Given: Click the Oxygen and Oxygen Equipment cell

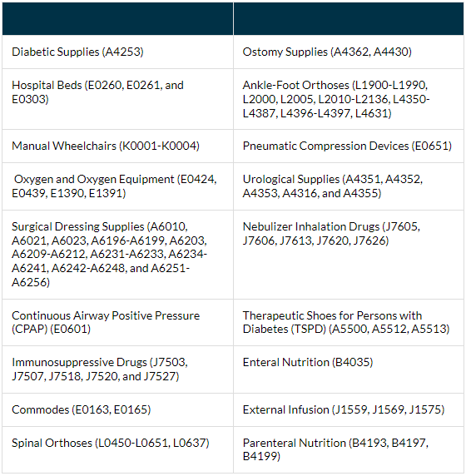Looking at the screenshot, I should click(118, 186).
